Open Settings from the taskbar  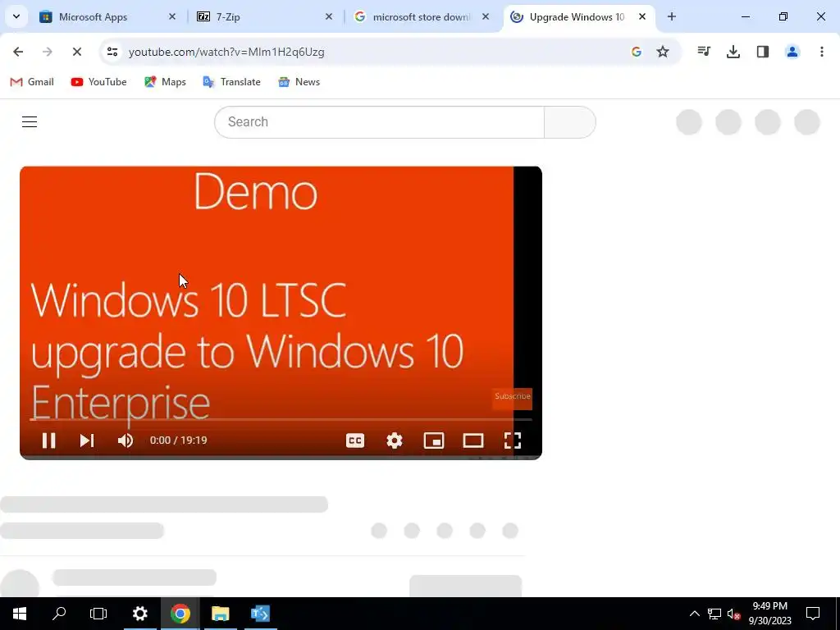pyautogui.click(x=139, y=614)
